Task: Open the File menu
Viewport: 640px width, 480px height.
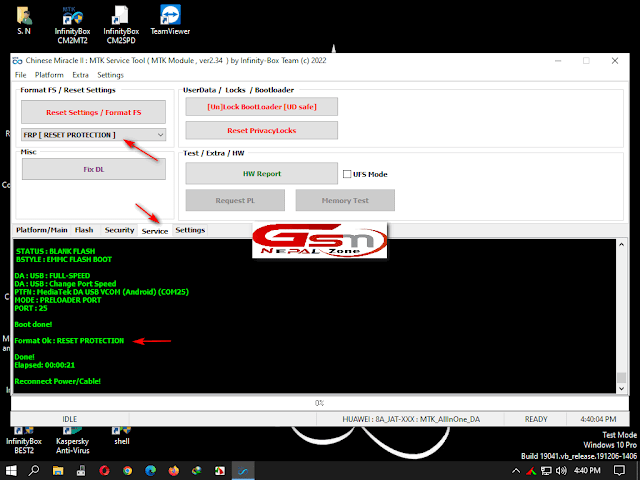Action: tap(20, 75)
